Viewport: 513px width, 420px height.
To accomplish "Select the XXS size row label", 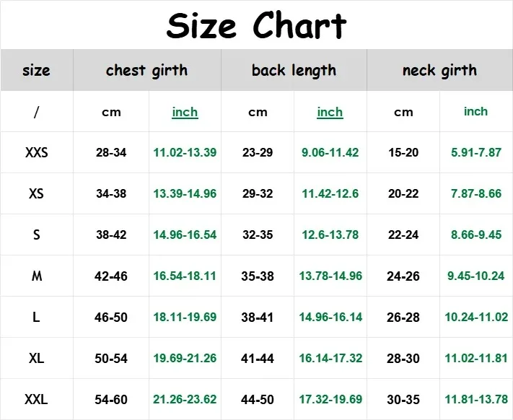I will click(x=36, y=153).
